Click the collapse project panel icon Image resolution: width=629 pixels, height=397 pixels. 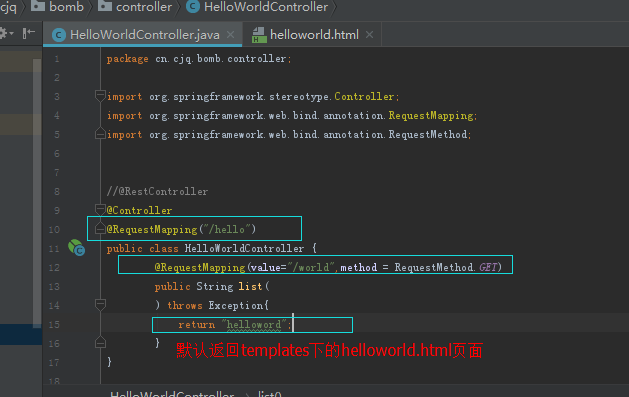click(28, 33)
